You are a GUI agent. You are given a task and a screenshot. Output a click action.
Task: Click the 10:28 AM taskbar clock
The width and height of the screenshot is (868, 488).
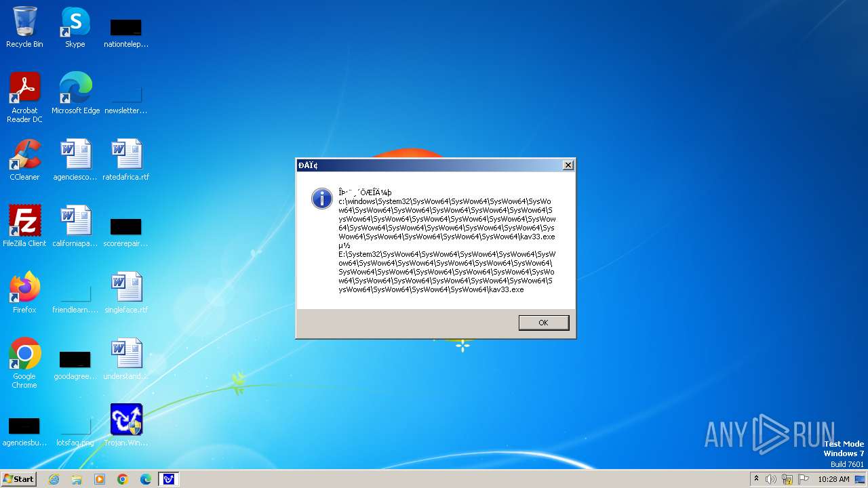833,479
